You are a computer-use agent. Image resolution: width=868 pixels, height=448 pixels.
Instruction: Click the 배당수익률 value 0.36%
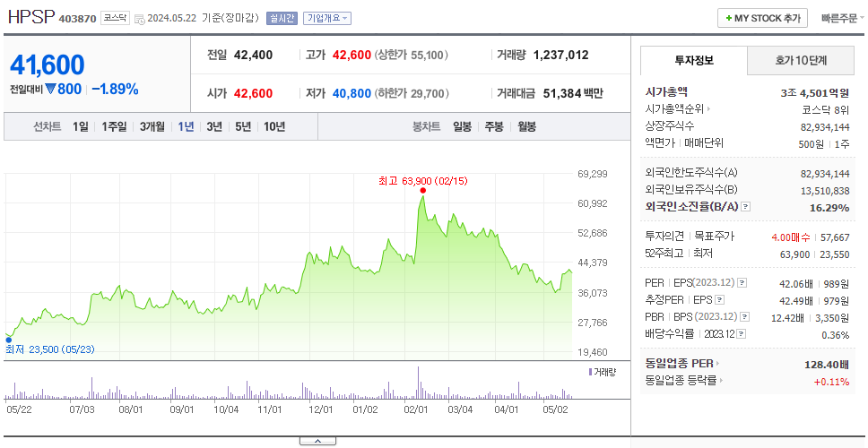[x=836, y=334]
